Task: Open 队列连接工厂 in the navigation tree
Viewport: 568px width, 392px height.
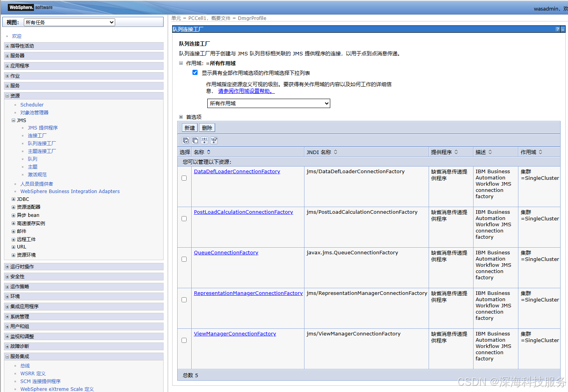Action: pos(42,143)
